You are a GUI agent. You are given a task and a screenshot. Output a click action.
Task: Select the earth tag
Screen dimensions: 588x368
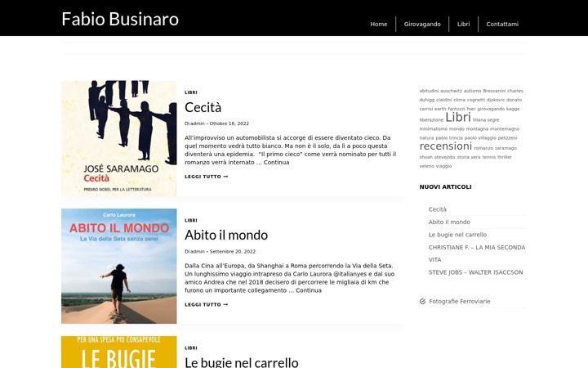pyautogui.click(x=440, y=109)
